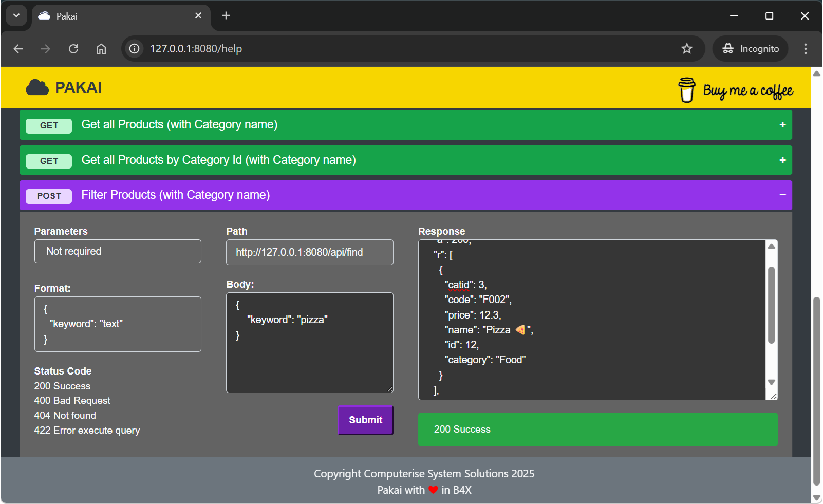Click the Filter Products (with Category name) title
This screenshot has width=823, height=504.
(x=176, y=195)
